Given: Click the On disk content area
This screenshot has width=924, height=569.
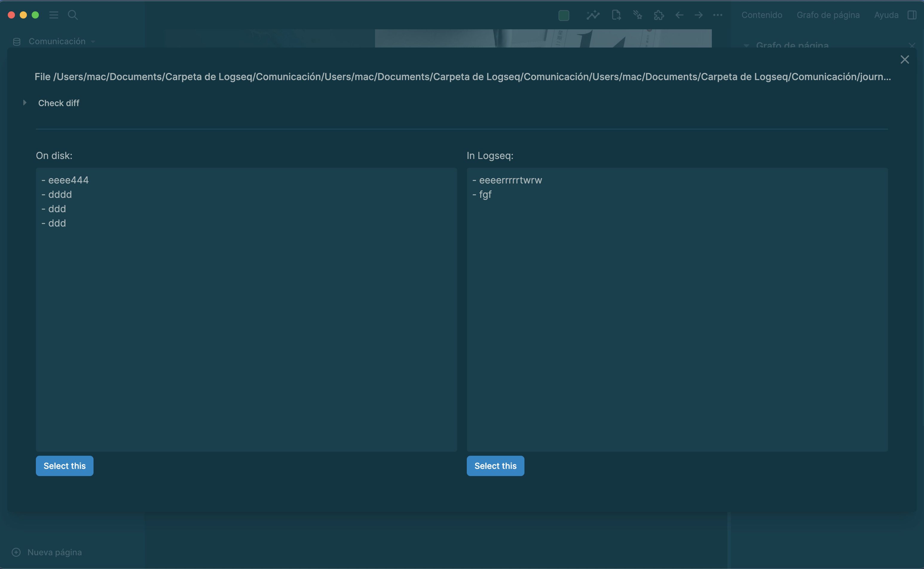Looking at the screenshot, I should [x=247, y=309].
